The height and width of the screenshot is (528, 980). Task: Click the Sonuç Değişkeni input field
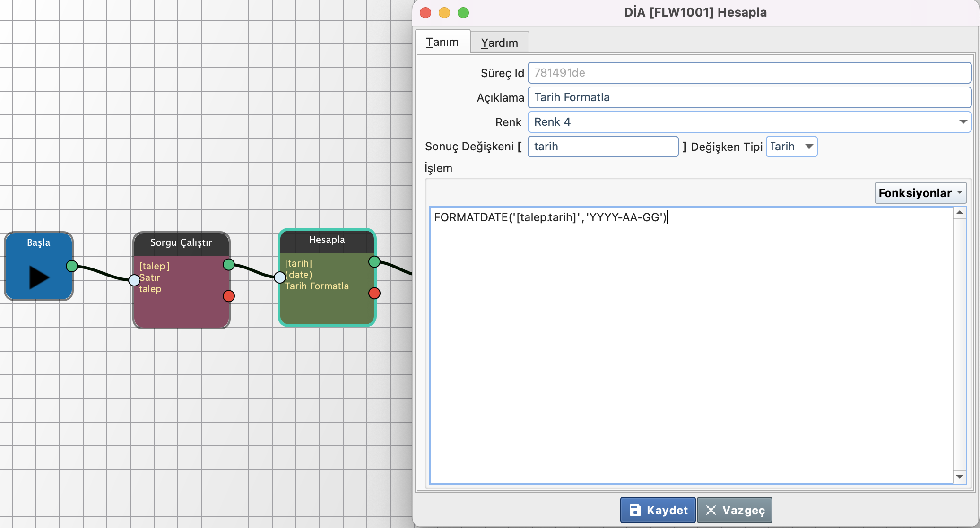click(603, 147)
